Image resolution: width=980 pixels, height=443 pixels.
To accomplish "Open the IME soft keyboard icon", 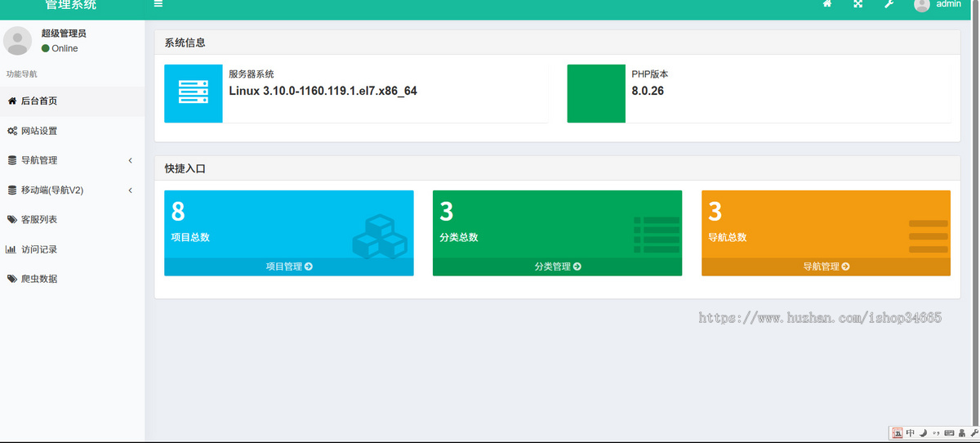I will pos(949,433).
